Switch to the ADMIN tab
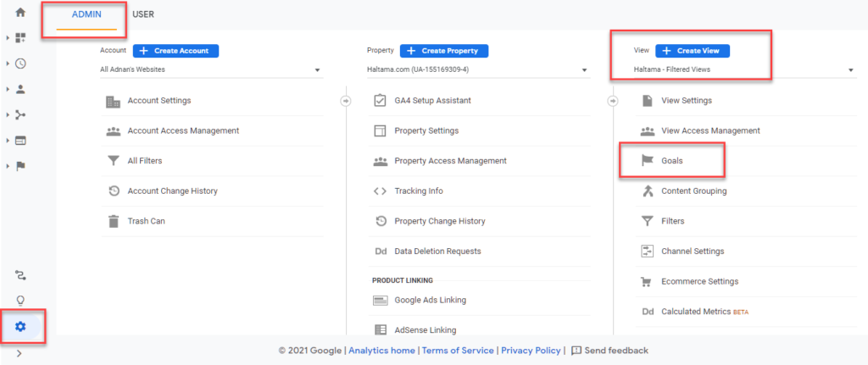Viewport: 868px width, 365px height. [86, 15]
